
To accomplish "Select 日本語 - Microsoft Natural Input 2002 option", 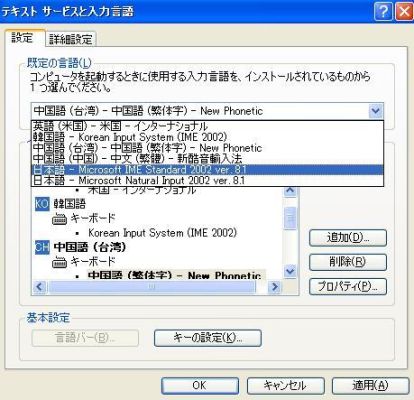I will pyautogui.click(x=207, y=180).
